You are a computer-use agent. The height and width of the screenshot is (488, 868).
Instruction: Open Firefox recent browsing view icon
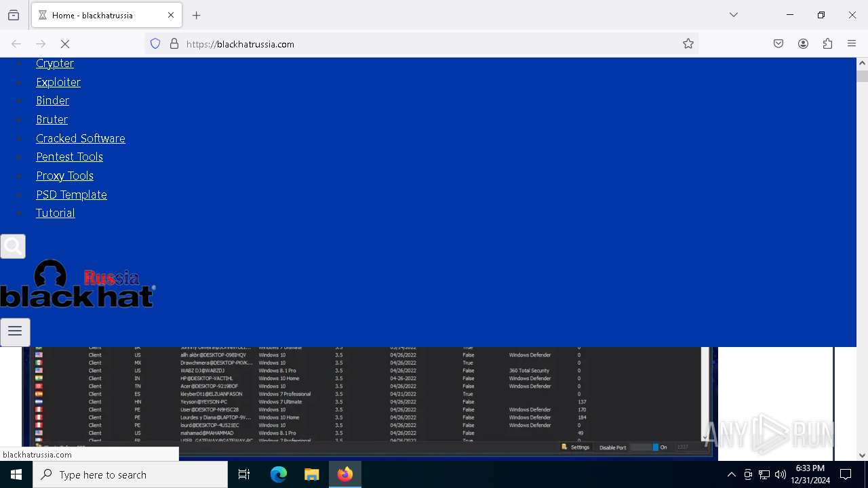click(14, 15)
